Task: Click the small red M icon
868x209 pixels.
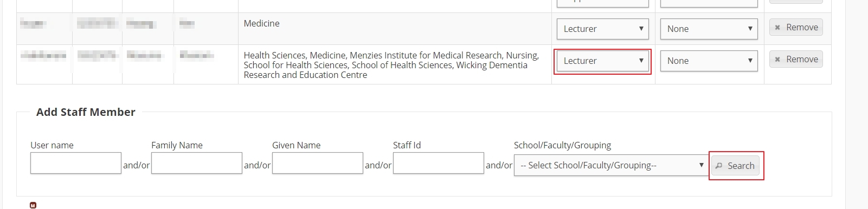Action: tap(33, 205)
